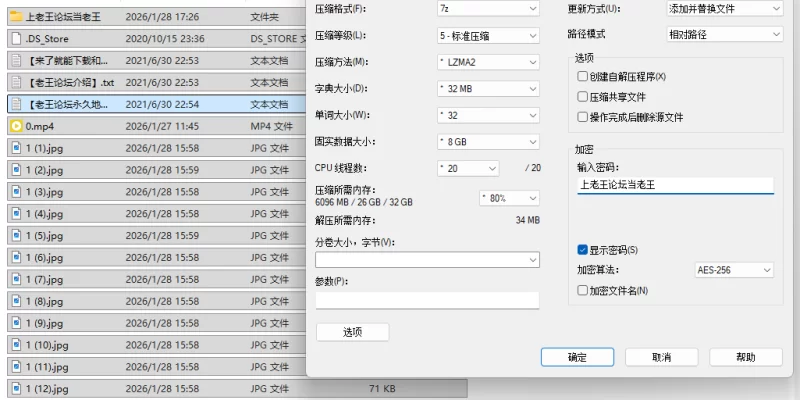
Task: Open the 单词大小 dropdown showing 32
Action: pyautogui.click(x=488, y=115)
